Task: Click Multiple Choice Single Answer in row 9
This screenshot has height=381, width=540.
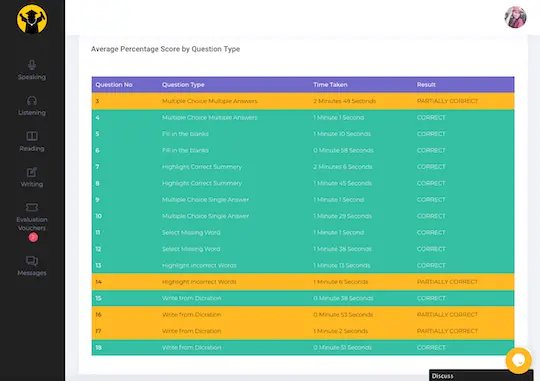Action: (x=205, y=199)
